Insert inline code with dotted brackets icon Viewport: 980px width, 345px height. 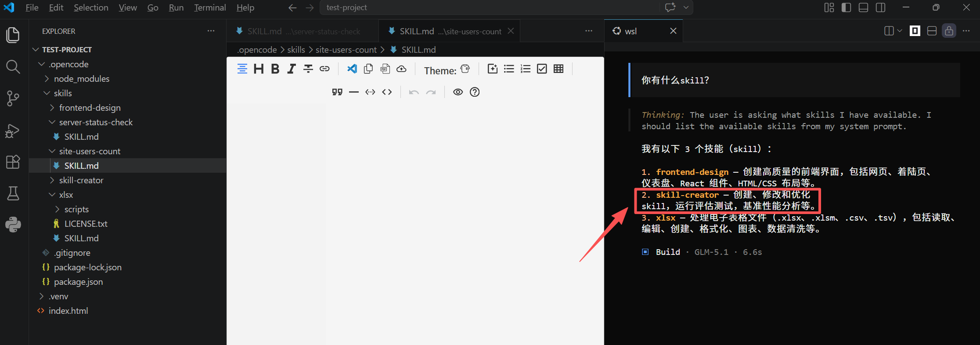coord(370,92)
